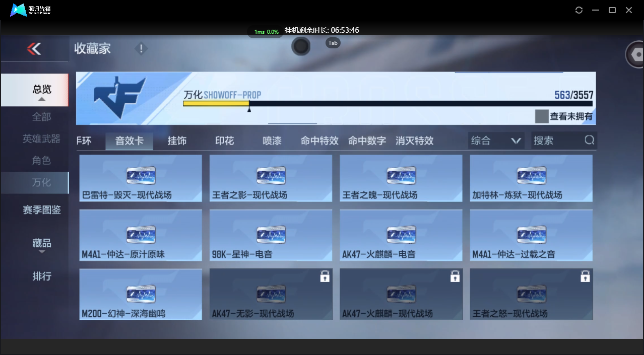Switch to the 命中数字 tab
Screen dimensions: 644x355
click(367, 141)
